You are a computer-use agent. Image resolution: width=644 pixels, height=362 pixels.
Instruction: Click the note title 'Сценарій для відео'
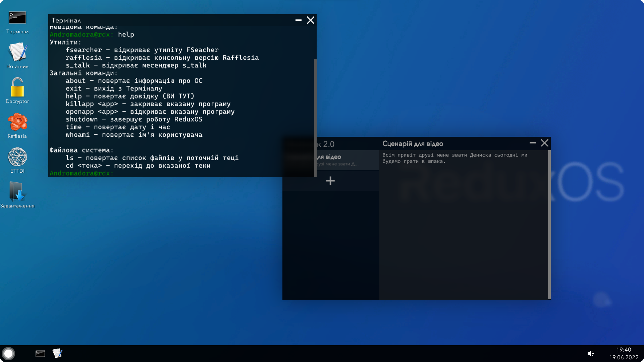point(413,144)
